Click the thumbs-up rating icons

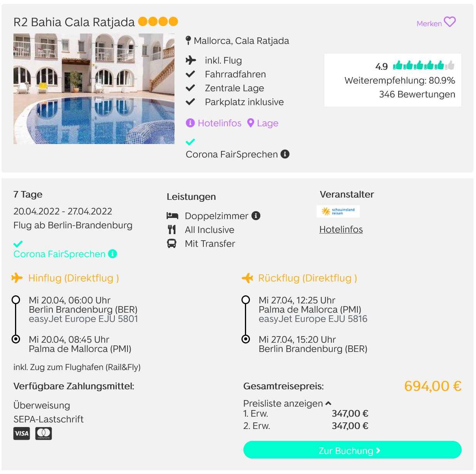423,65
